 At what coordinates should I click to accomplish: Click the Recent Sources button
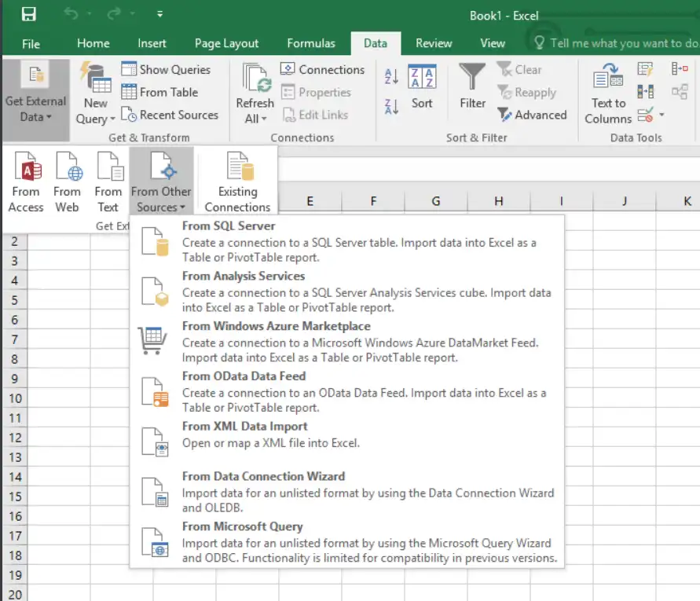170,115
